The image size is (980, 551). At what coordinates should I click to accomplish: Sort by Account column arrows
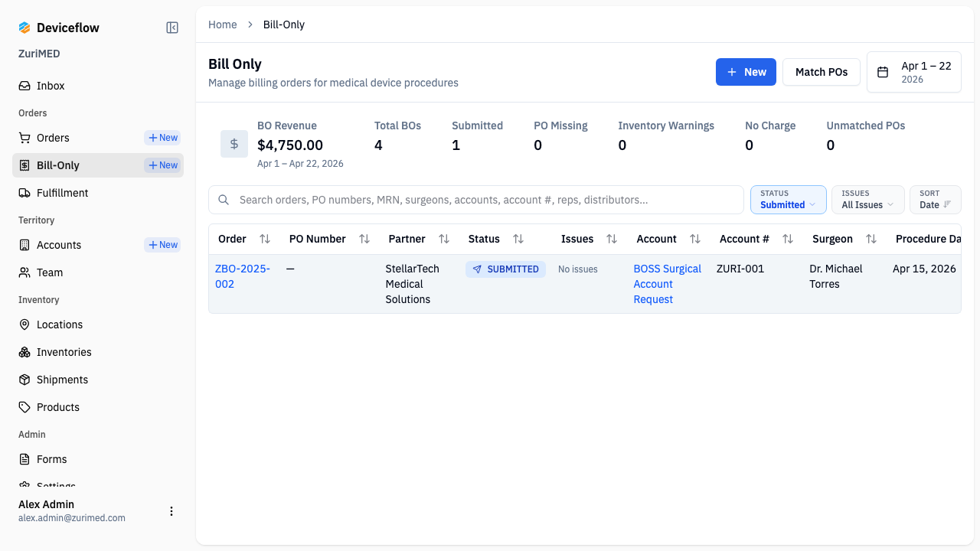(695, 239)
